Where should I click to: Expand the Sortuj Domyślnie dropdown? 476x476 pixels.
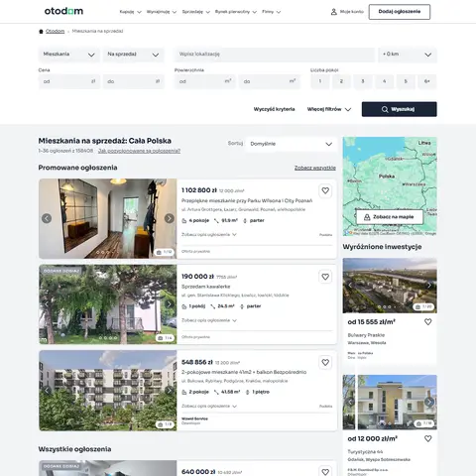[x=291, y=144]
